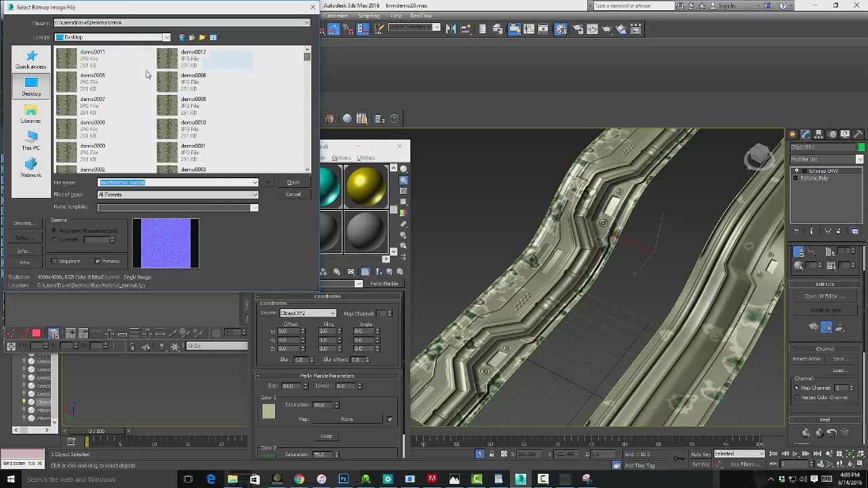This screenshot has height=488, width=868.
Task: Click Devices... button
Action: 24,223
